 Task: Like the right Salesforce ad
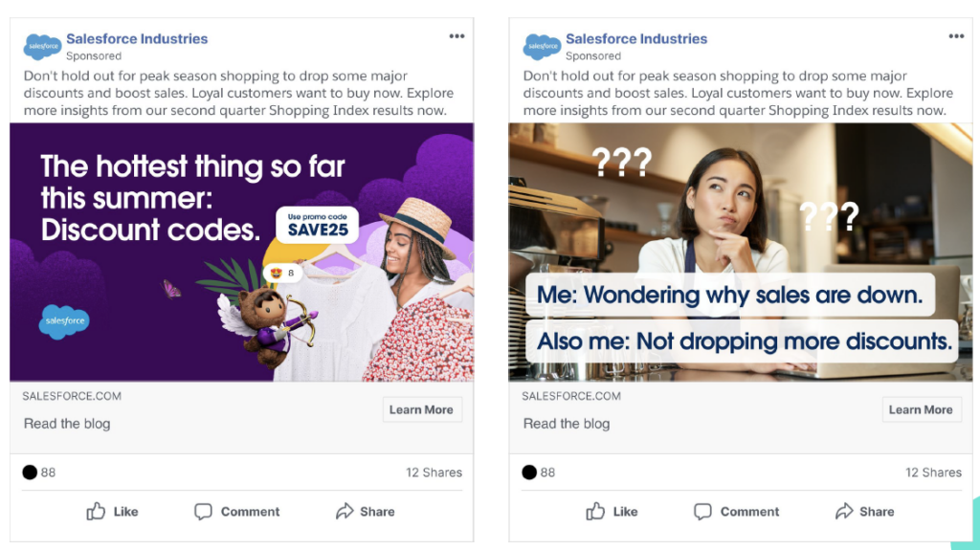coord(612,511)
